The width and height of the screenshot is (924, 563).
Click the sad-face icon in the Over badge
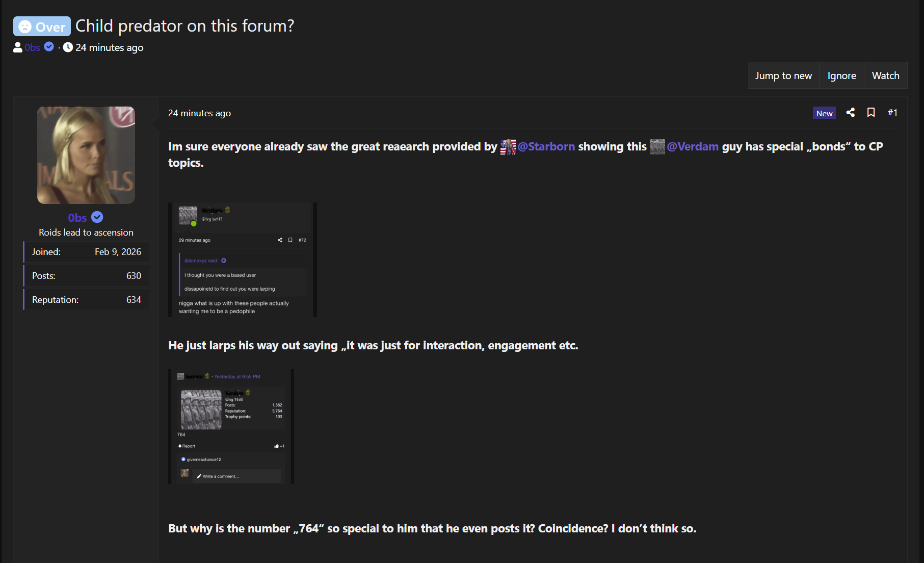click(25, 26)
